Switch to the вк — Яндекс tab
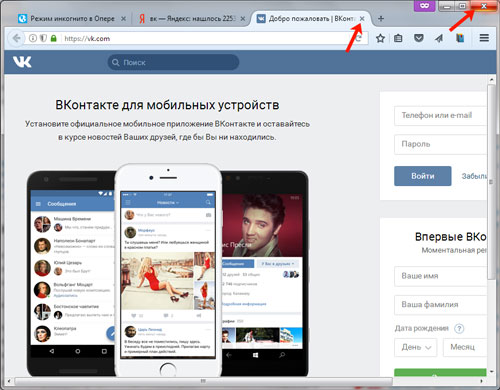The image size is (500, 390). pos(192,19)
